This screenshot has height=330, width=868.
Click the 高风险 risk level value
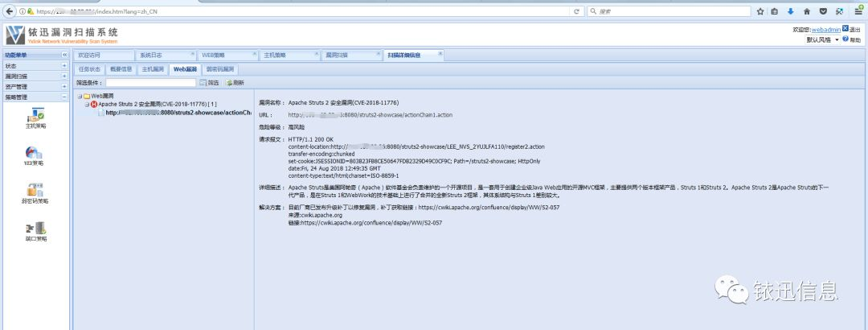297,127
